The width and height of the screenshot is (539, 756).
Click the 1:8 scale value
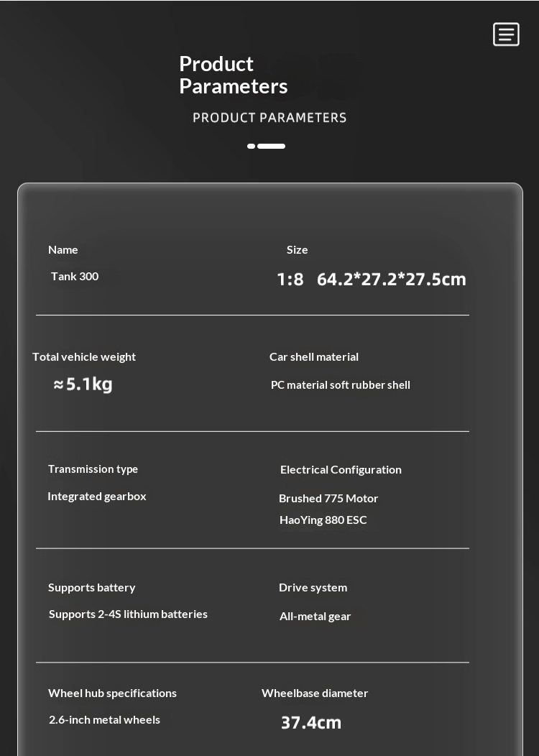(x=290, y=279)
